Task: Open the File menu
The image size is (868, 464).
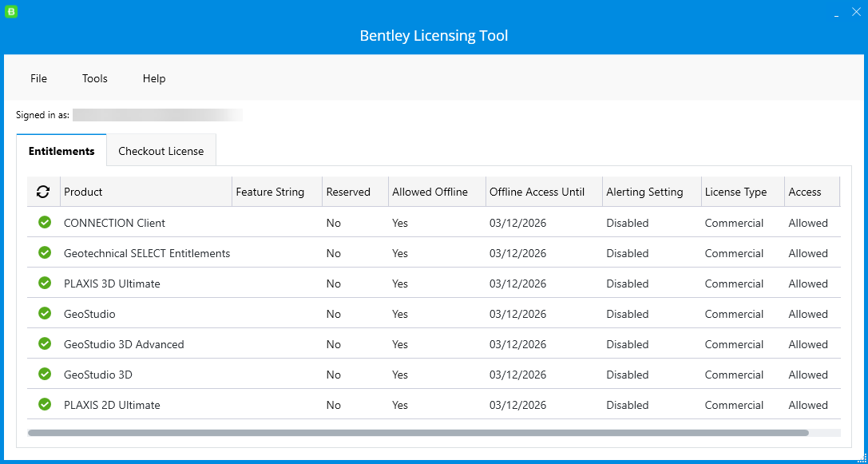Action: click(38, 78)
